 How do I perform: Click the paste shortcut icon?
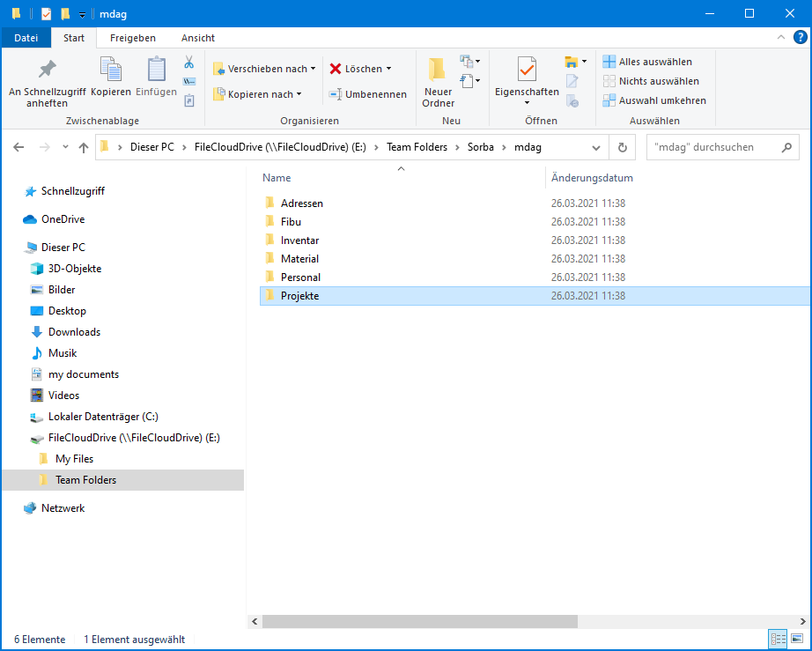click(189, 100)
